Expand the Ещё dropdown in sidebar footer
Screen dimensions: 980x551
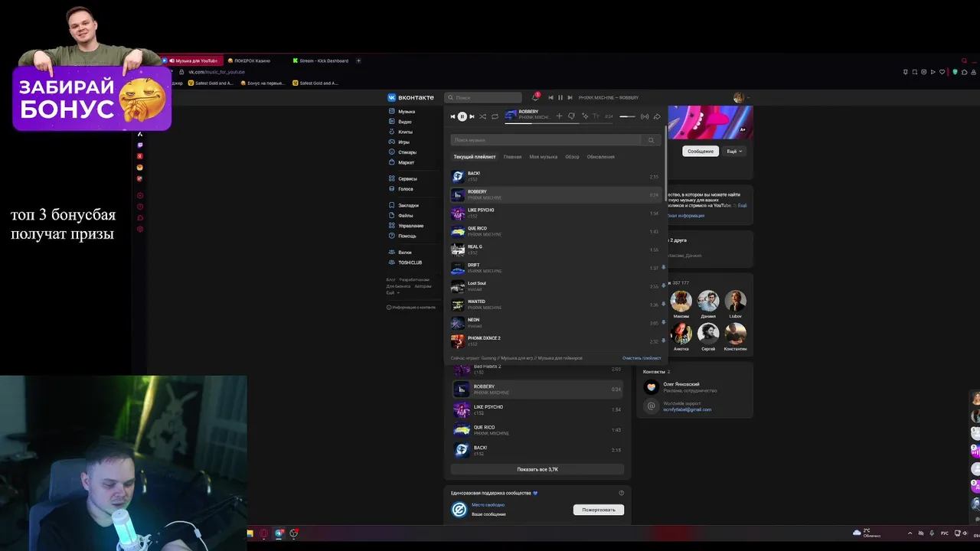(x=392, y=292)
